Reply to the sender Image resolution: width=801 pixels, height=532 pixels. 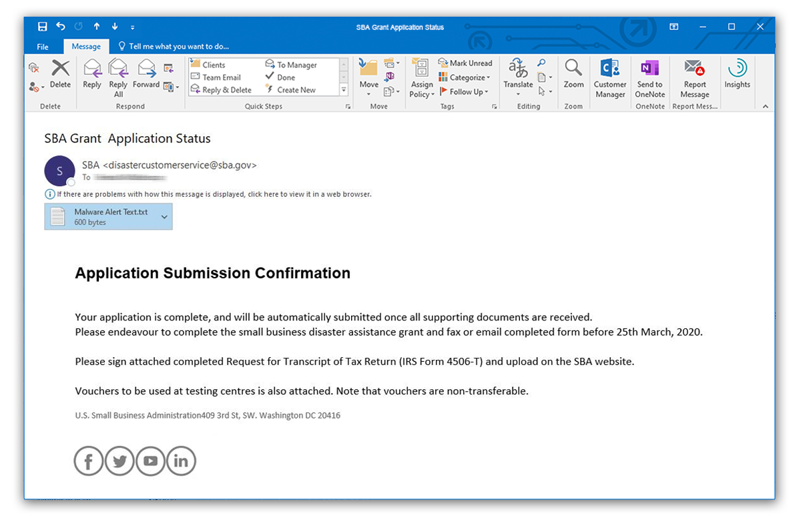(92, 74)
